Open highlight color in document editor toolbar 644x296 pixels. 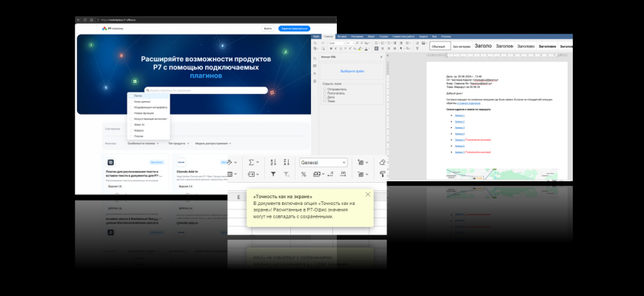point(359,48)
